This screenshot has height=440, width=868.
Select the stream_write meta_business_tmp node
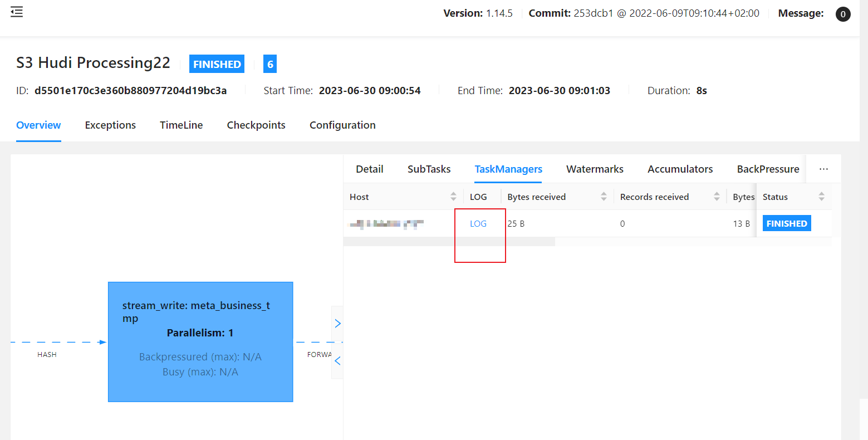200,342
